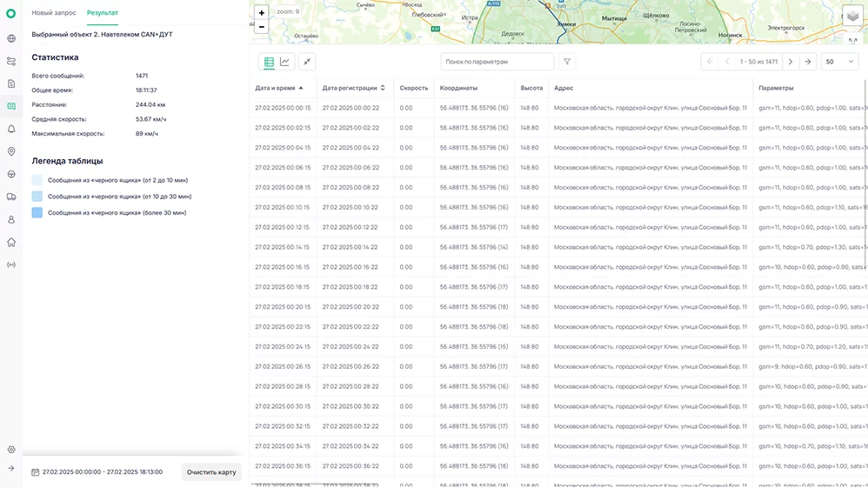This screenshot has width=868, height=488.
Task: Click the Скорость column header
Action: pyautogui.click(x=413, y=88)
